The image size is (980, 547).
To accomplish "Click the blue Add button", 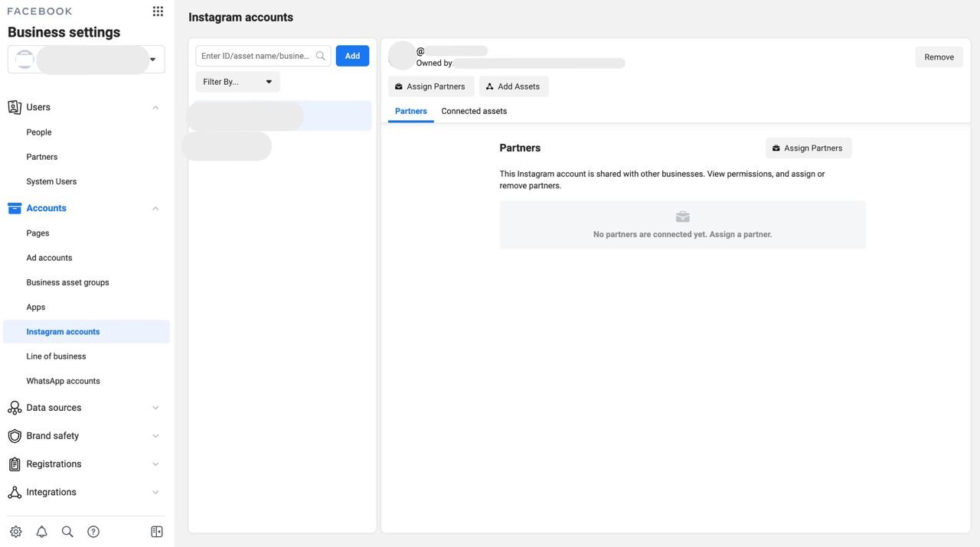I will (x=352, y=56).
